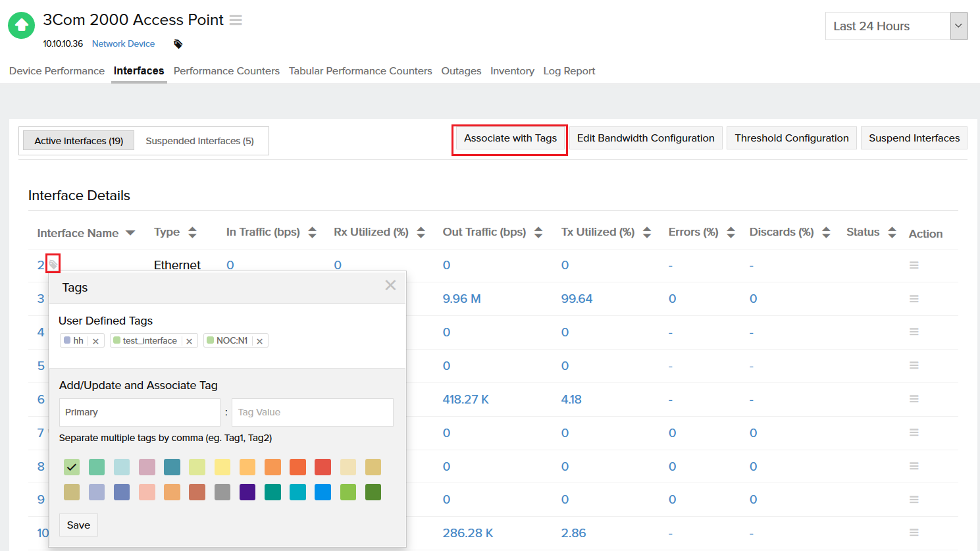
Task: Open the Log Report tab
Action: click(x=569, y=71)
